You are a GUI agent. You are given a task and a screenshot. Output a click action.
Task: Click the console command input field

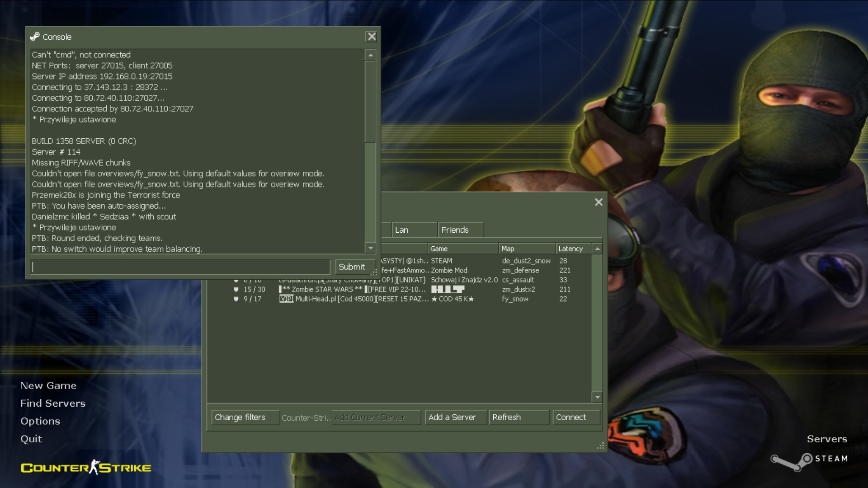pos(181,267)
